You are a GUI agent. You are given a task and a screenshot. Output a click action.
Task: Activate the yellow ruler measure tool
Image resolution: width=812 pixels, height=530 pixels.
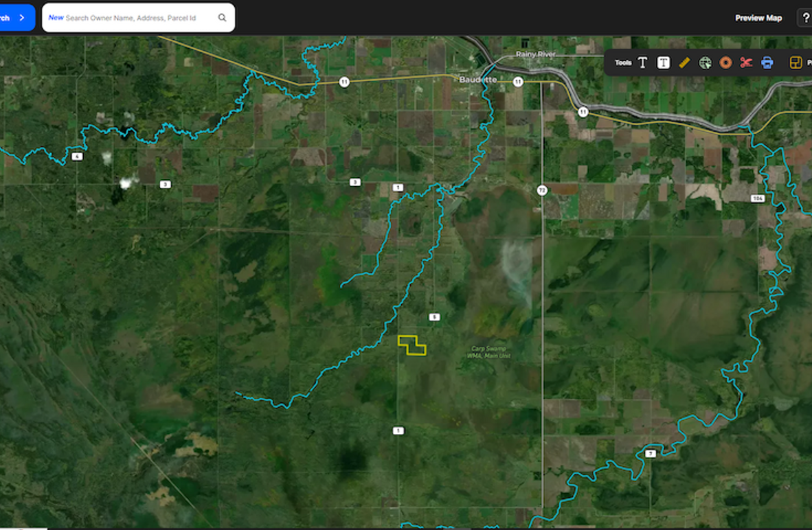click(x=684, y=62)
